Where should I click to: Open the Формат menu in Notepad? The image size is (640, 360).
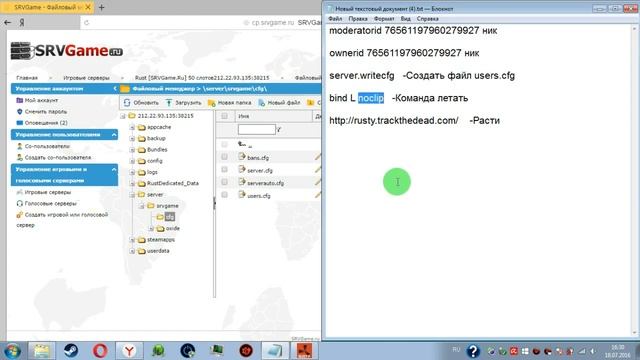[384, 19]
